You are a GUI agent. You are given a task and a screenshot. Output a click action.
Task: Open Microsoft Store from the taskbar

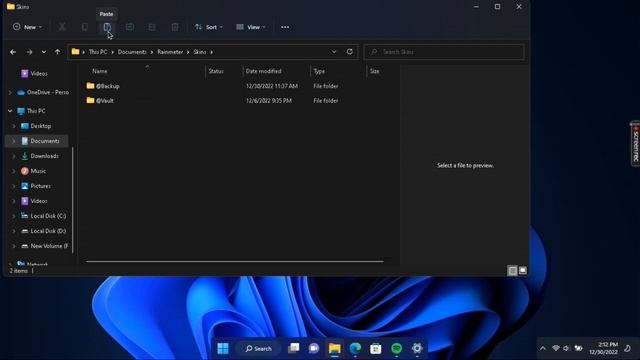tap(376, 349)
